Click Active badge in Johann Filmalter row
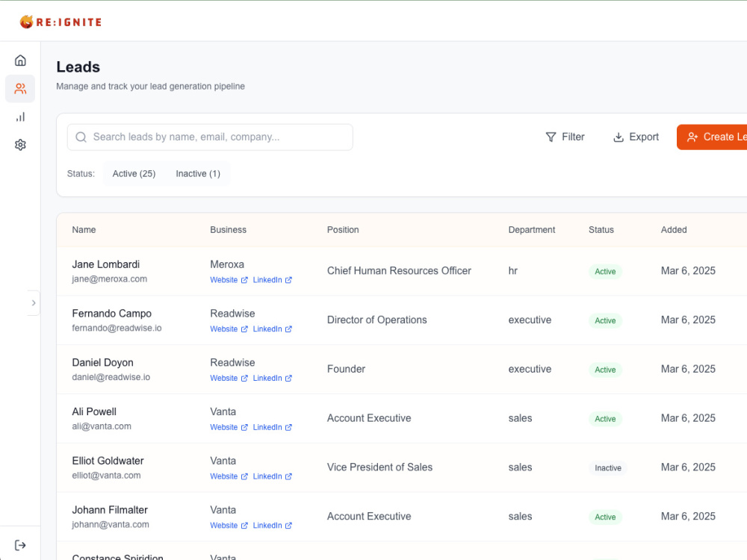Screen dimensions: 747x560 pos(605,517)
